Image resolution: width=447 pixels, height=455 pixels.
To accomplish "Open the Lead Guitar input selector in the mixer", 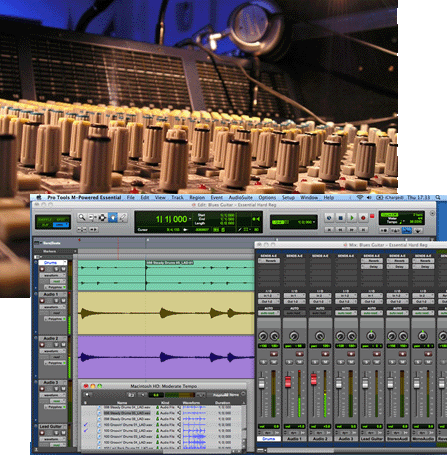I will pos(371,296).
